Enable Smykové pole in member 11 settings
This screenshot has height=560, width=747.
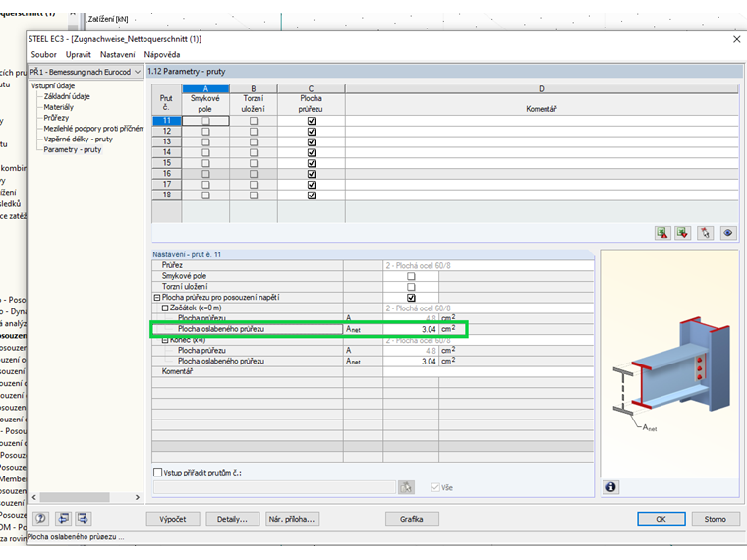pyautogui.click(x=411, y=276)
